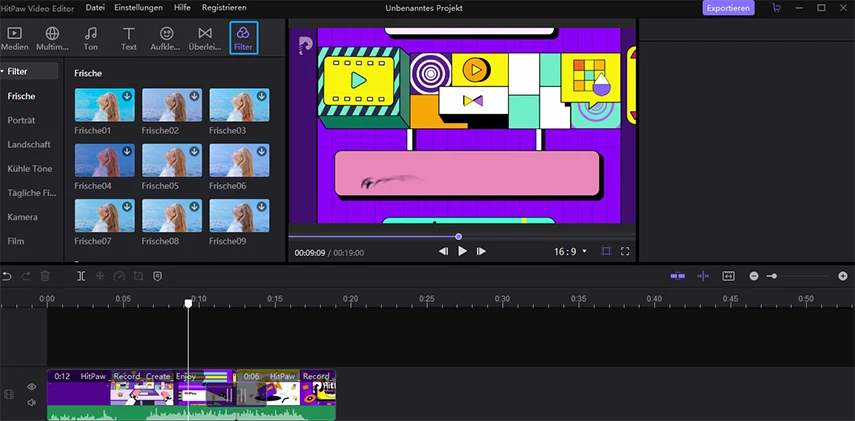
Task: Download the Frische06 filter
Action: [262, 151]
